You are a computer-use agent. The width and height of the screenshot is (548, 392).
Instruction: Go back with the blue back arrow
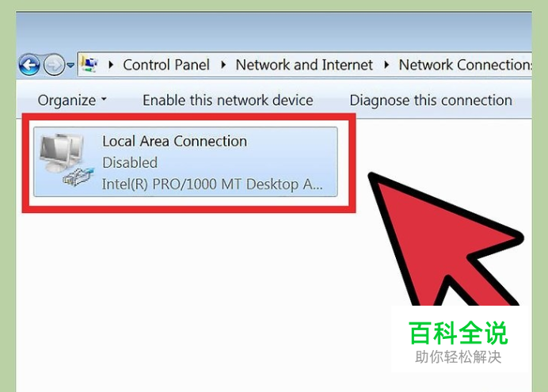tap(29, 65)
